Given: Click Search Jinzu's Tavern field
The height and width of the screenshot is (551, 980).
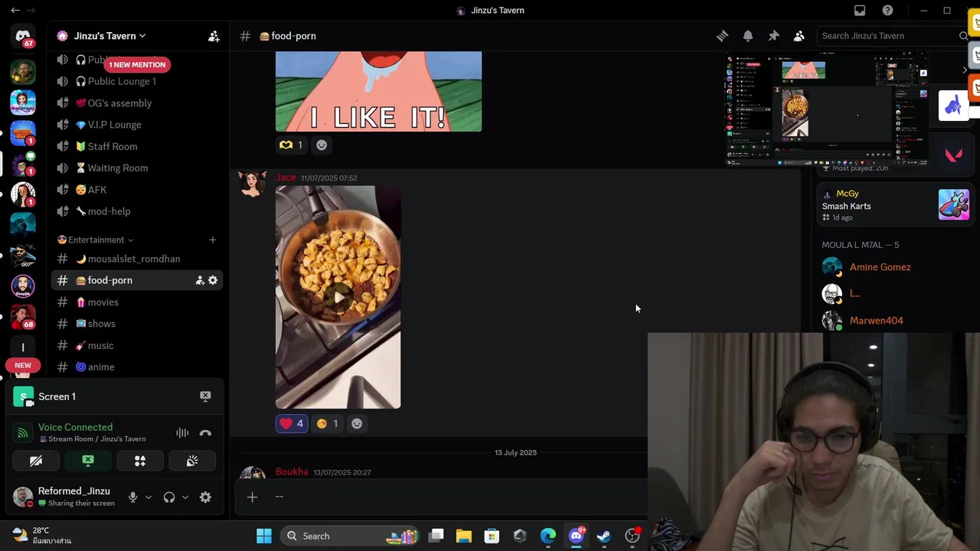Looking at the screenshot, I should [x=894, y=36].
